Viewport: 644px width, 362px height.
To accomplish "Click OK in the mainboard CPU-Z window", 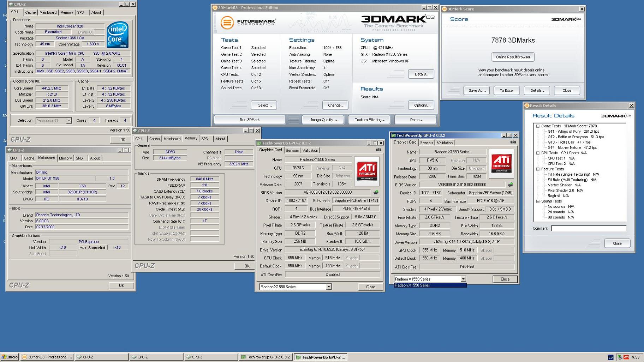I will click(x=121, y=285).
